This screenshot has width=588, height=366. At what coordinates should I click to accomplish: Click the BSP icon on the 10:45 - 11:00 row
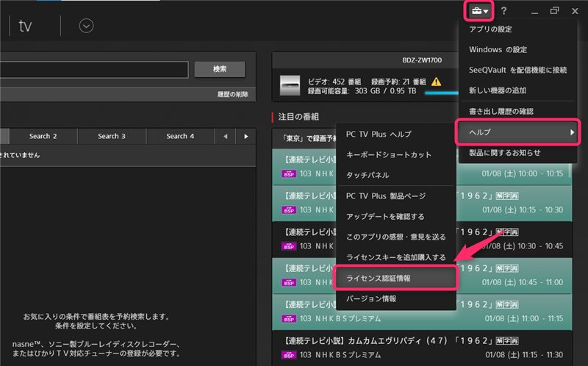tap(289, 282)
